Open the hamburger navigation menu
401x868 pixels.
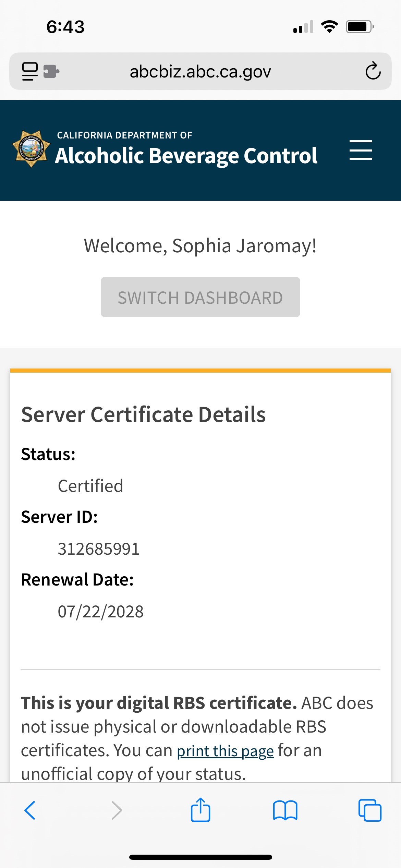pos(361,150)
